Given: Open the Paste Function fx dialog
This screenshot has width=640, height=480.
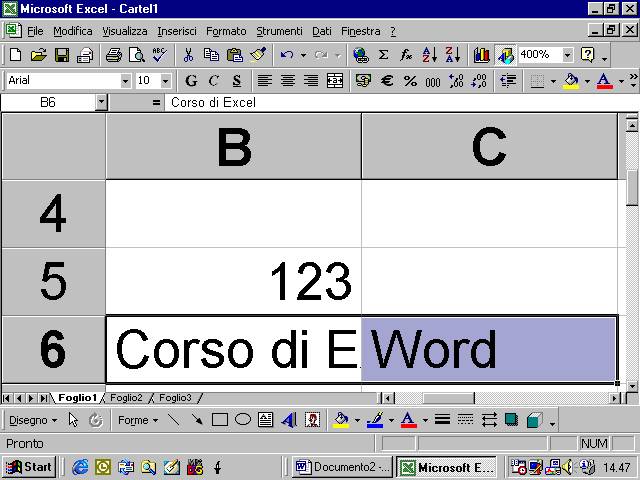Looking at the screenshot, I should 406,55.
